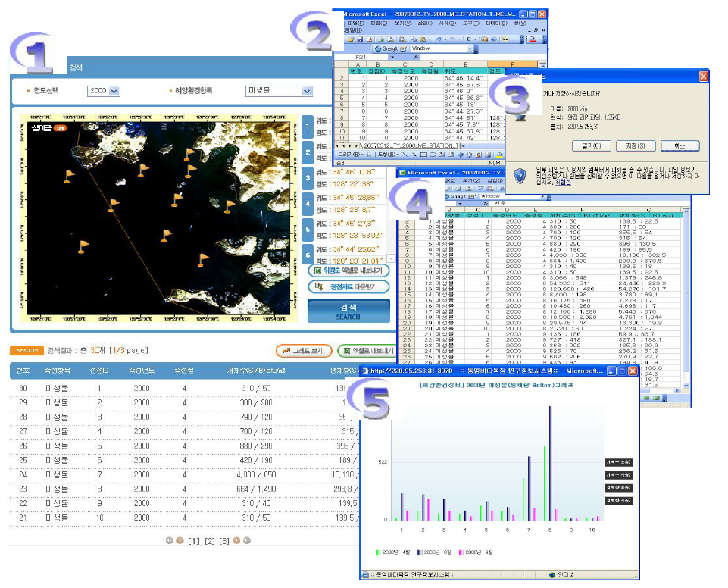The height and width of the screenshot is (588, 728).
Task: Click the Print icon in Excel toolbar
Action: pyautogui.click(x=381, y=39)
